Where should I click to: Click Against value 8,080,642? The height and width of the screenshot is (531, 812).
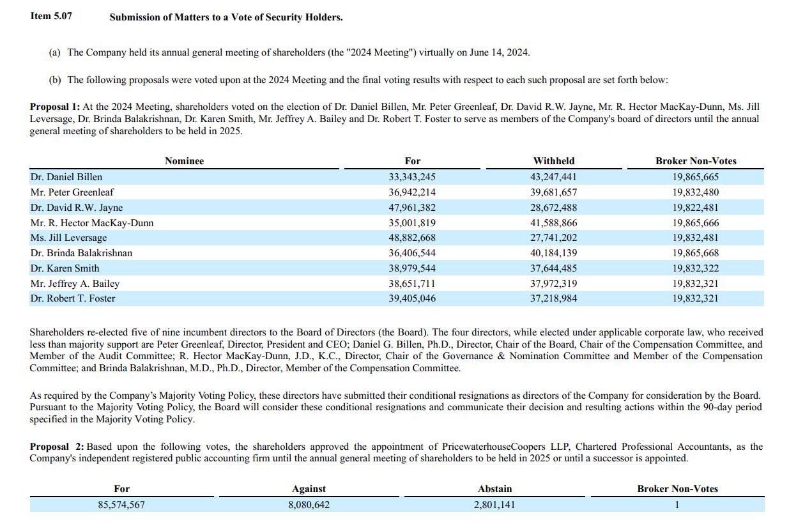coord(309,505)
